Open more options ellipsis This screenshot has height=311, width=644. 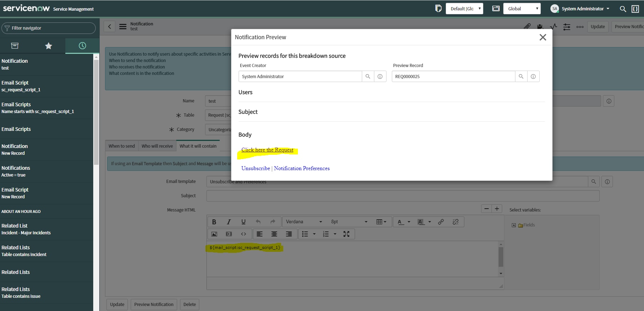pyautogui.click(x=580, y=27)
